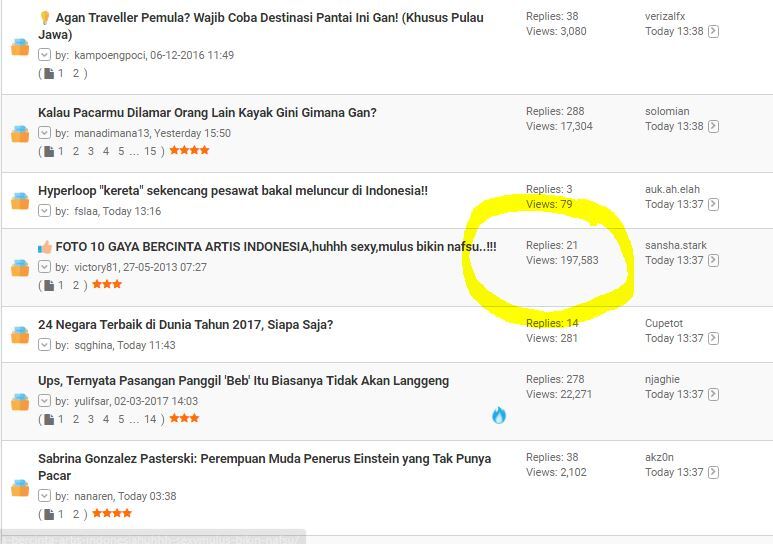The height and width of the screenshot is (544, 773).
Task: Click blue flame hot thread icon
Action: click(x=499, y=415)
